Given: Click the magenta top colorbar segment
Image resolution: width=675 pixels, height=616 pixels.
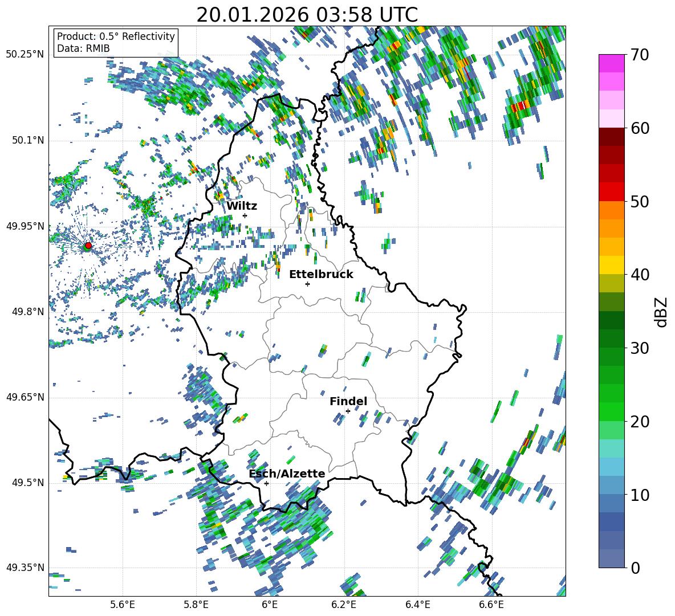Looking at the screenshot, I should (611, 64).
